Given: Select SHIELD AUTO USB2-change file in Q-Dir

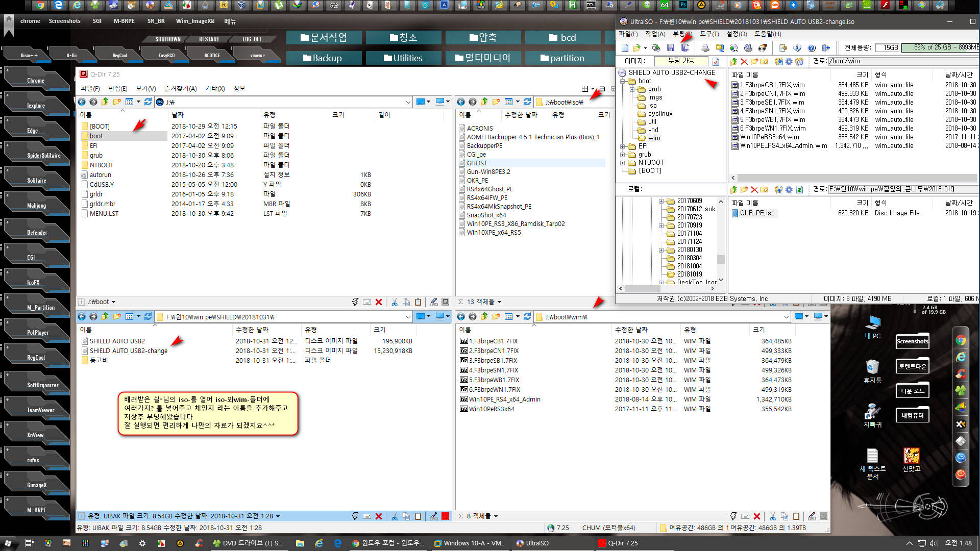Looking at the screenshot, I should tap(129, 350).
